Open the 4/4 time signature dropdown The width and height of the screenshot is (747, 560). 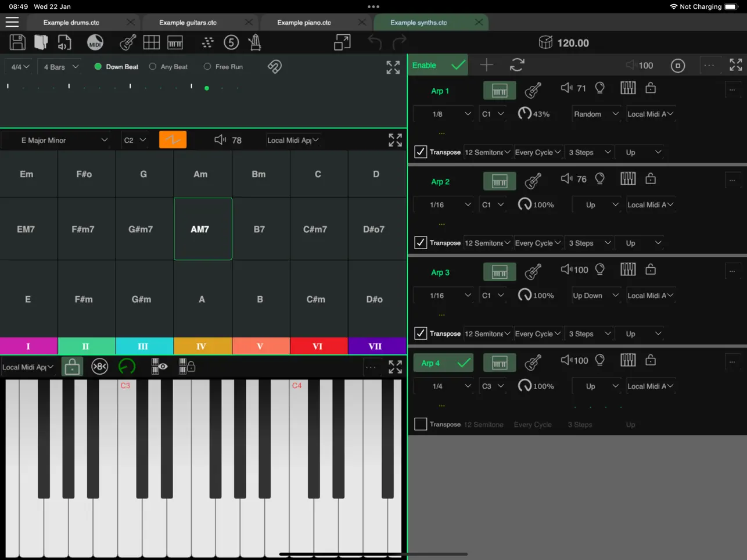click(20, 67)
